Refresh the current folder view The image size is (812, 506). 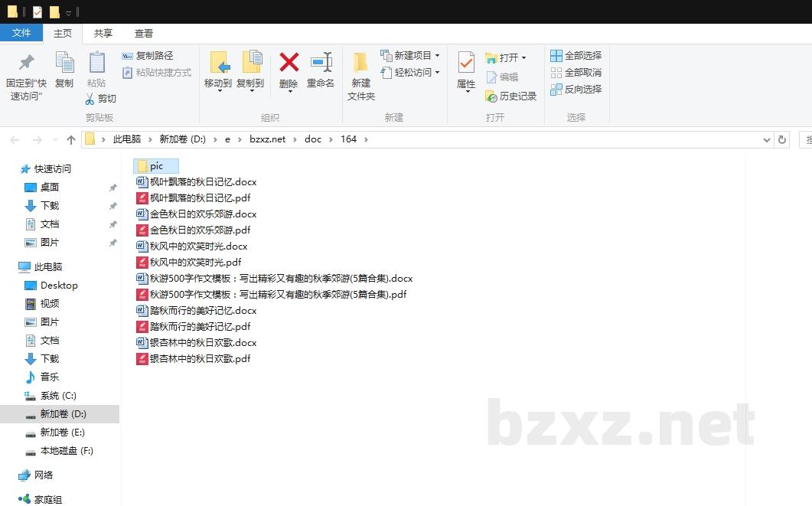coord(781,139)
